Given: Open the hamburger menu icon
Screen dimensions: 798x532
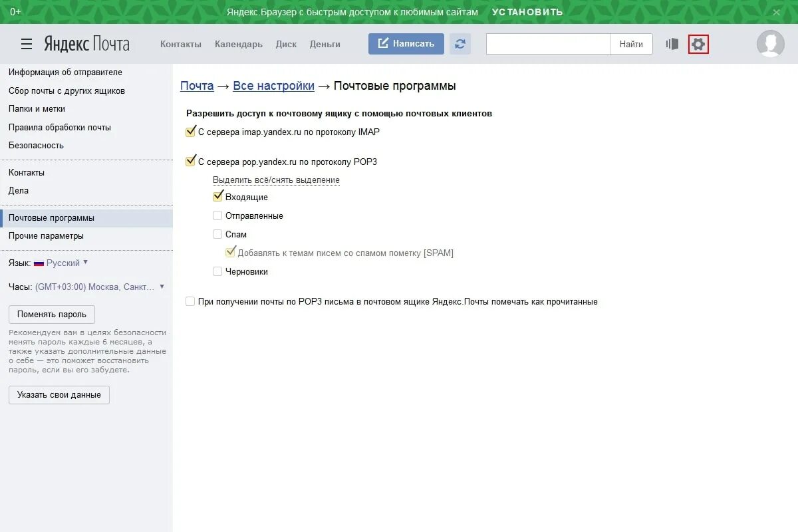Looking at the screenshot, I should tap(27, 44).
